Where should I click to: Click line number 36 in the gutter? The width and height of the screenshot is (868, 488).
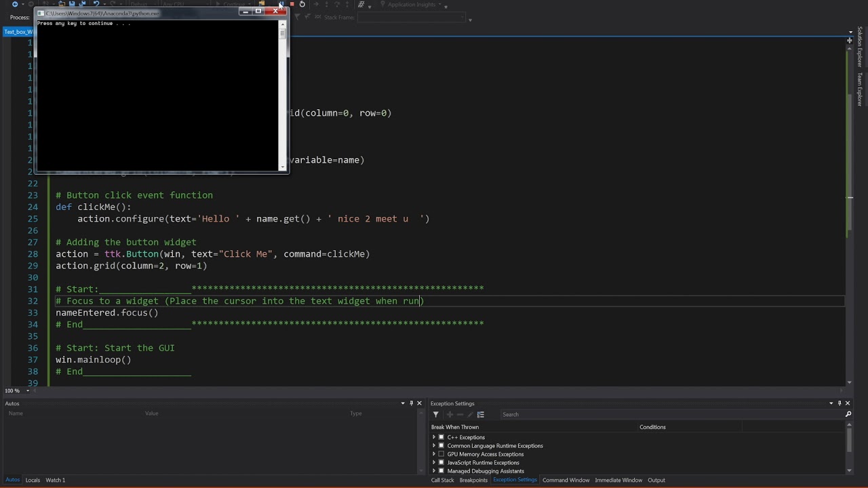[33, 348]
